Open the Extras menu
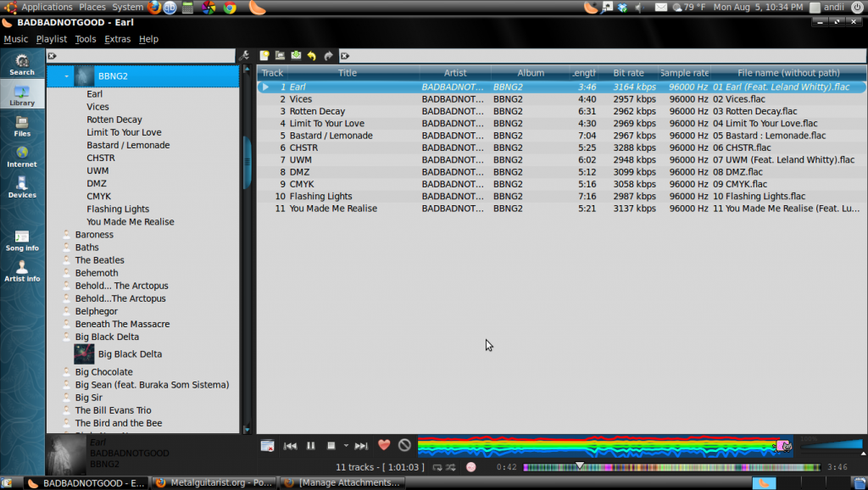This screenshot has height=490, width=868. (117, 39)
